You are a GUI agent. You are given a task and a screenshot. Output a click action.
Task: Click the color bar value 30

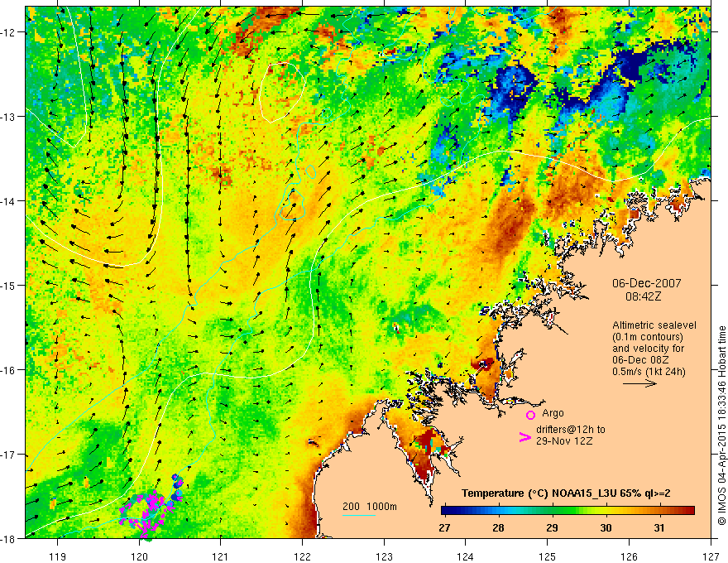coord(606,527)
